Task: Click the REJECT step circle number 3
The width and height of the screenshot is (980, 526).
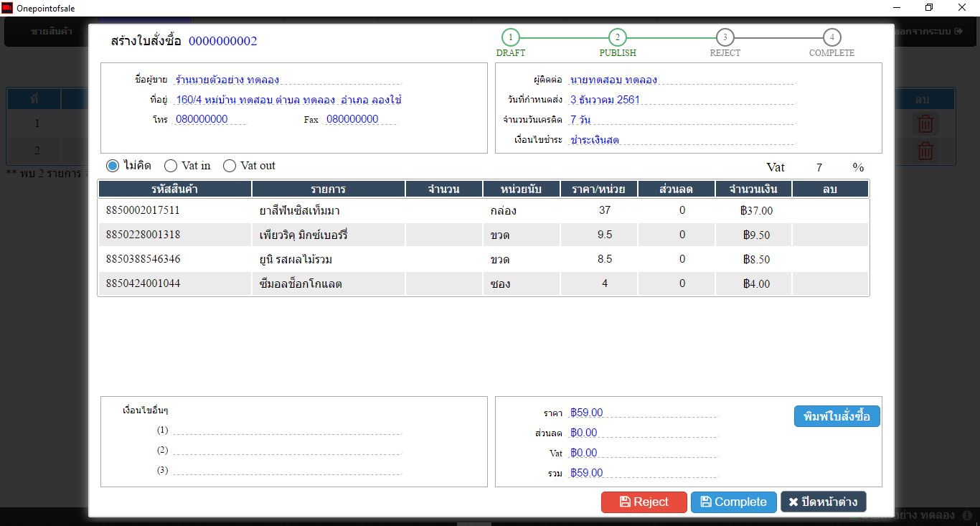Action: (x=725, y=37)
